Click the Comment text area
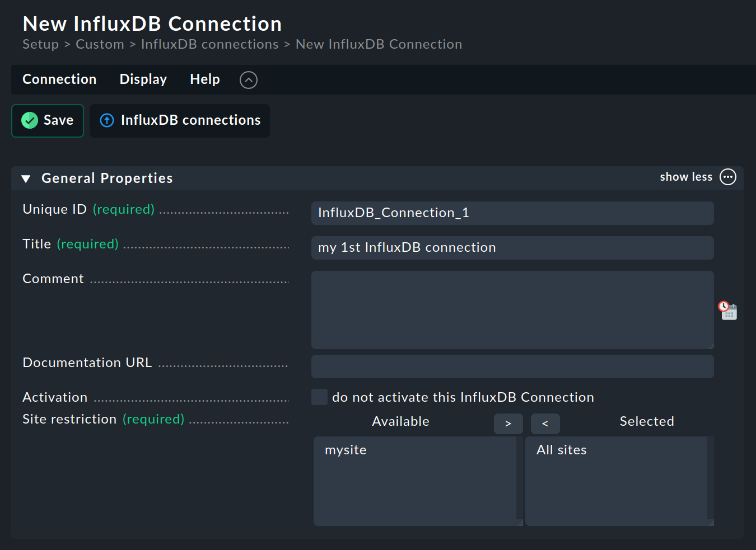This screenshot has width=756, height=550. [x=512, y=310]
